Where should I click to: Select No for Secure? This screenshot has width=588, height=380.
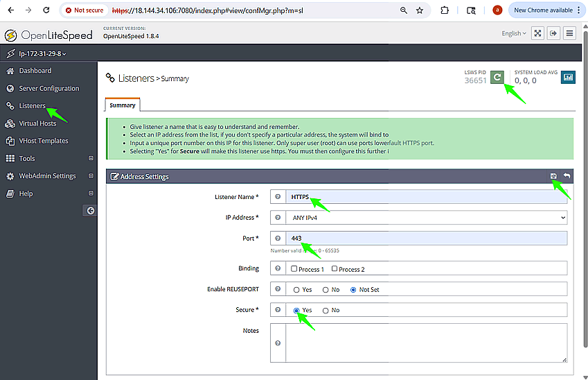pyautogui.click(x=326, y=311)
